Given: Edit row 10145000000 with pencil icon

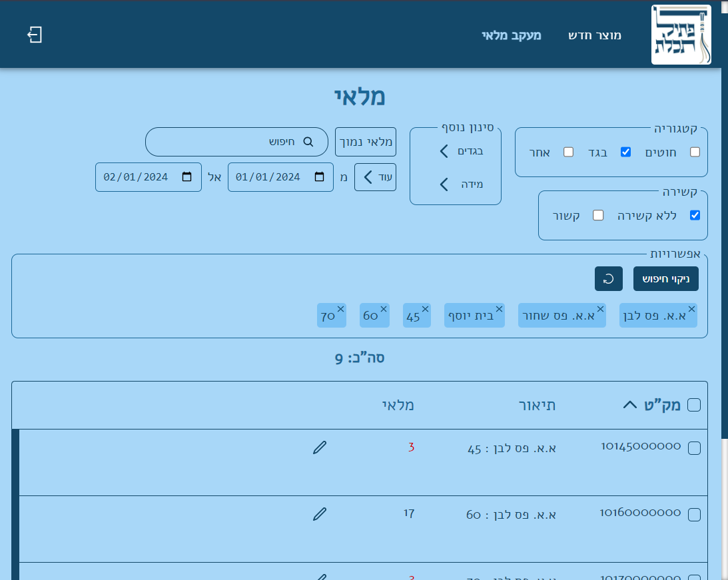Looking at the screenshot, I should pyautogui.click(x=320, y=447).
